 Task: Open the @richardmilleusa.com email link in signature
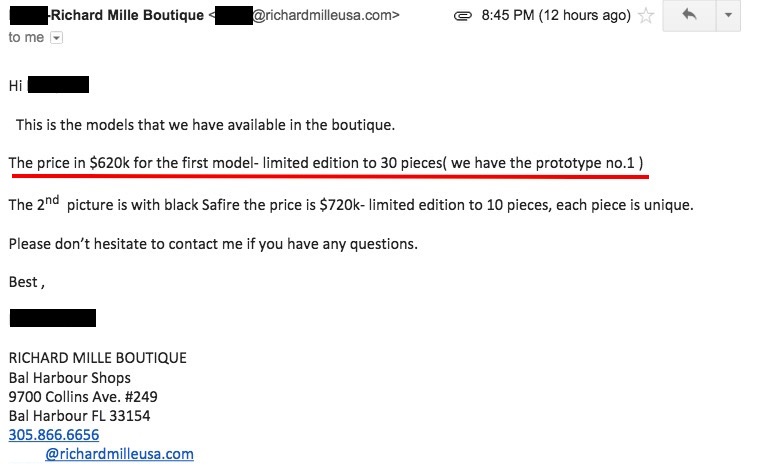[119, 454]
